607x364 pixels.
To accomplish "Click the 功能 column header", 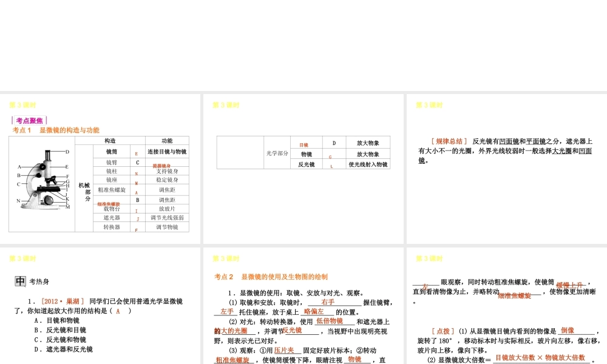I will (x=168, y=141).
